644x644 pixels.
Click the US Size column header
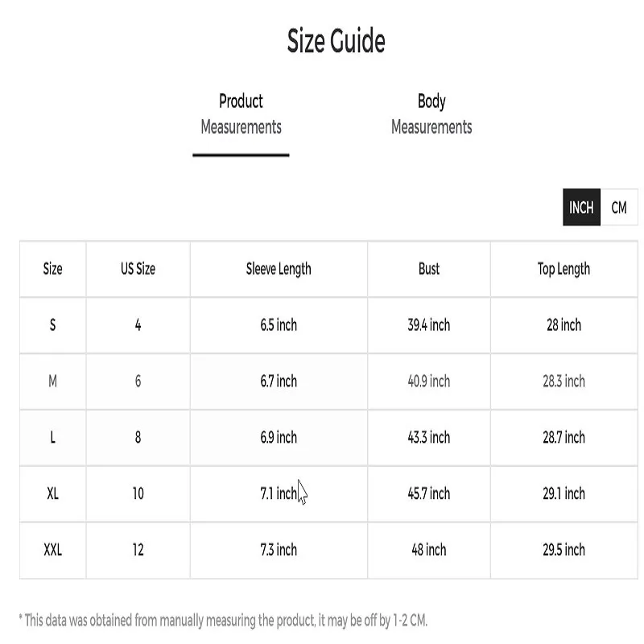[138, 269]
